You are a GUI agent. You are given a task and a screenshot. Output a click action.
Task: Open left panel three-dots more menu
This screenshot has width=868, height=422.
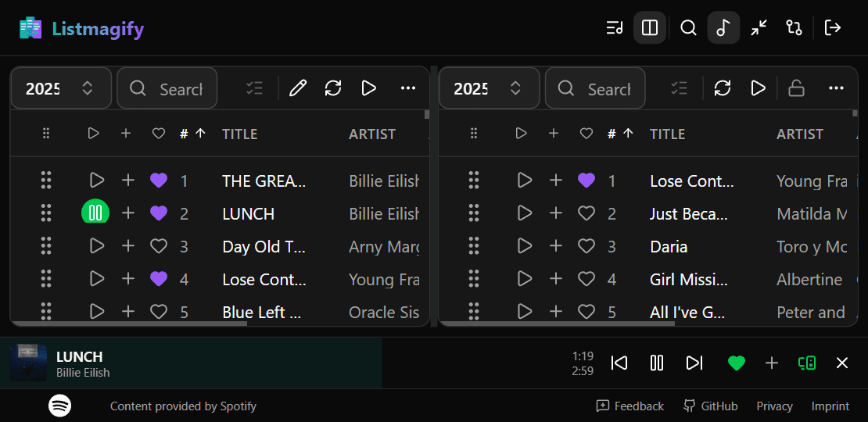[x=408, y=88]
